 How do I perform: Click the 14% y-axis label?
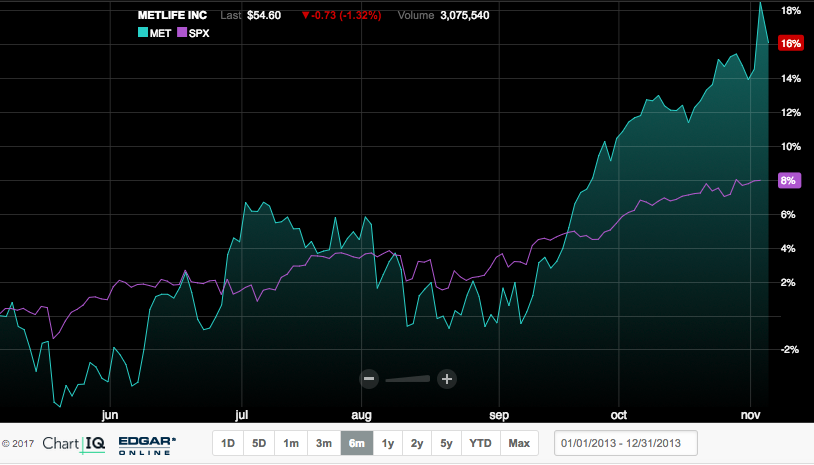(791, 78)
